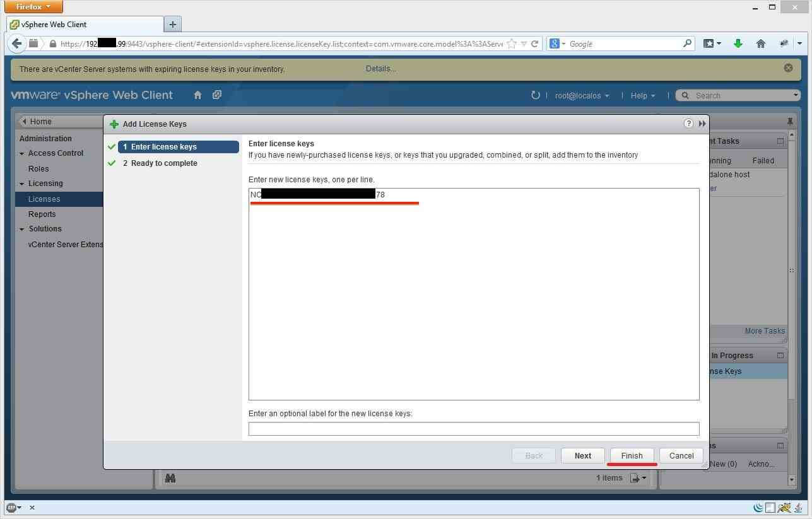Show Firefox downloads via green arrow
Screen dimensions: 812x519
(x=738, y=44)
